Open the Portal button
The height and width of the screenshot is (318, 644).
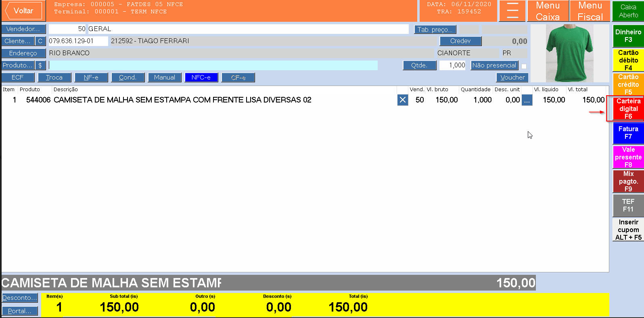[x=20, y=311]
